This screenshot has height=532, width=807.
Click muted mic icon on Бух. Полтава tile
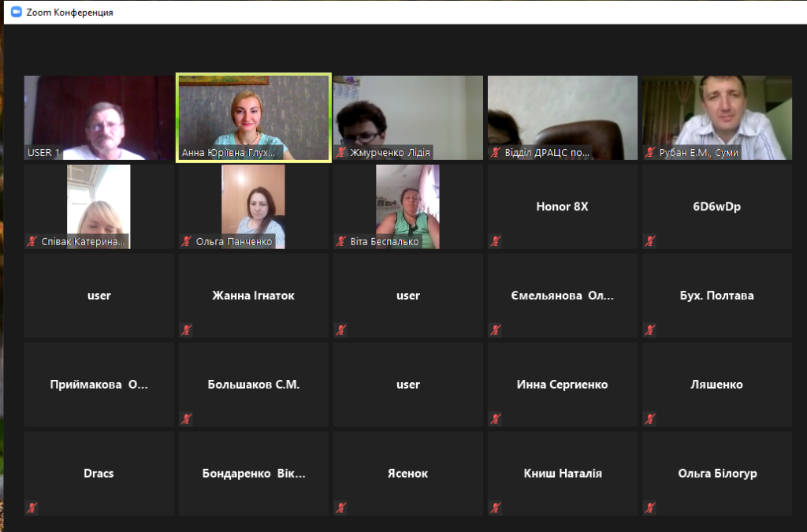point(649,330)
